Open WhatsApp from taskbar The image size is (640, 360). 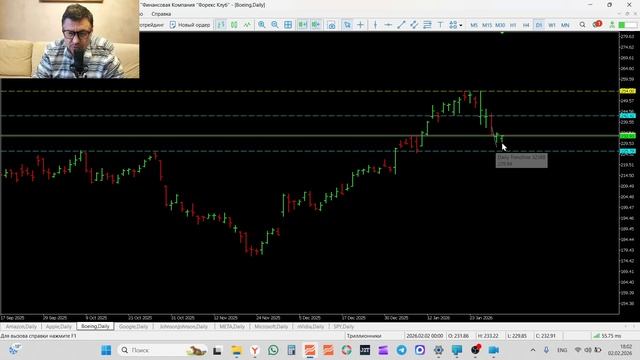pos(273,350)
